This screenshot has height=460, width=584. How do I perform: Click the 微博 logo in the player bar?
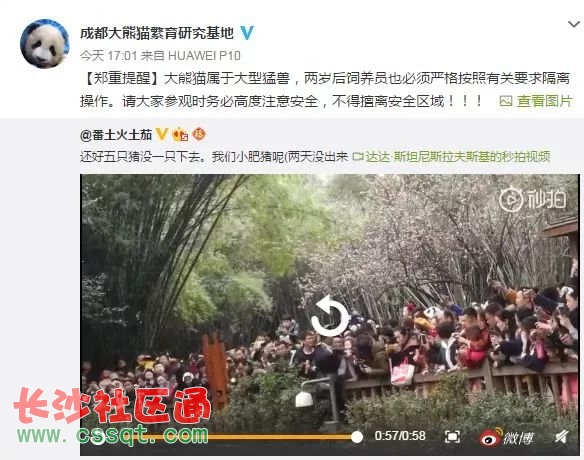pyautogui.click(x=507, y=437)
